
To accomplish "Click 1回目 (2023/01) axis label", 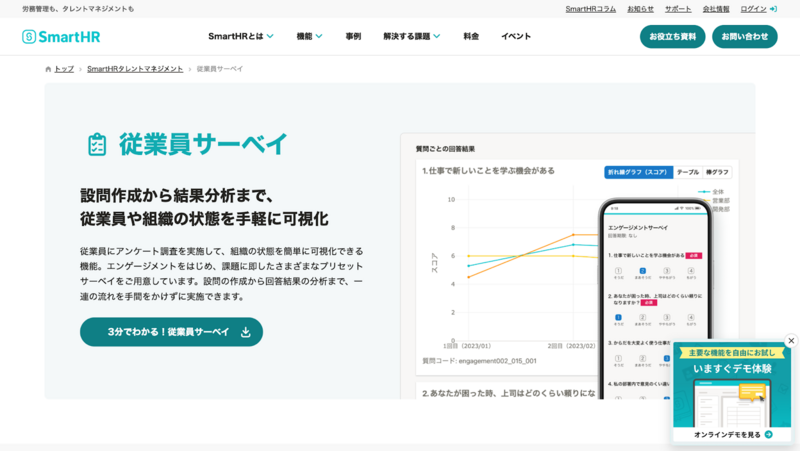I will point(467,346).
